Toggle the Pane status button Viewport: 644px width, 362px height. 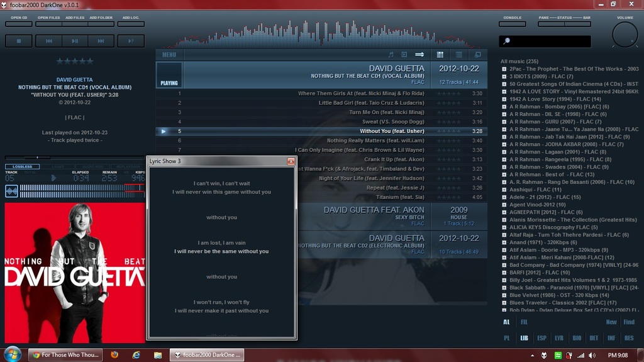tap(551, 24)
